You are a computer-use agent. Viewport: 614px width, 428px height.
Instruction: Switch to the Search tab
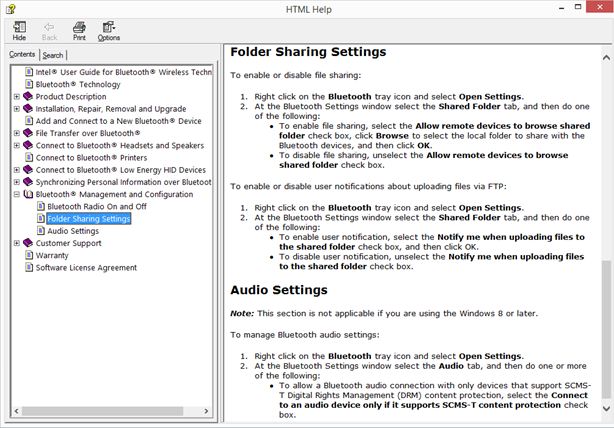(53, 55)
